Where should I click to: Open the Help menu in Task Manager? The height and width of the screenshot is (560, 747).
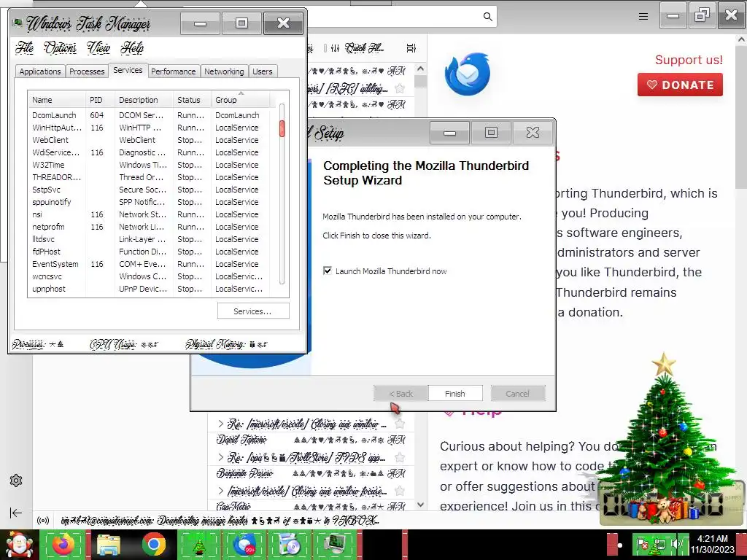point(132,47)
